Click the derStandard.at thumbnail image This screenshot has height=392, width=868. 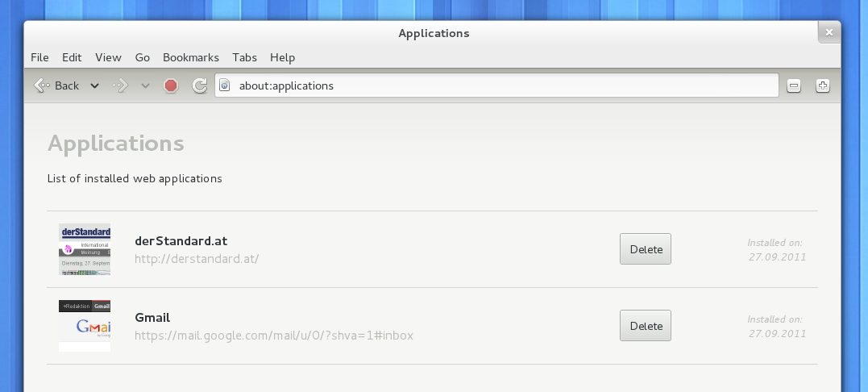[85, 249]
